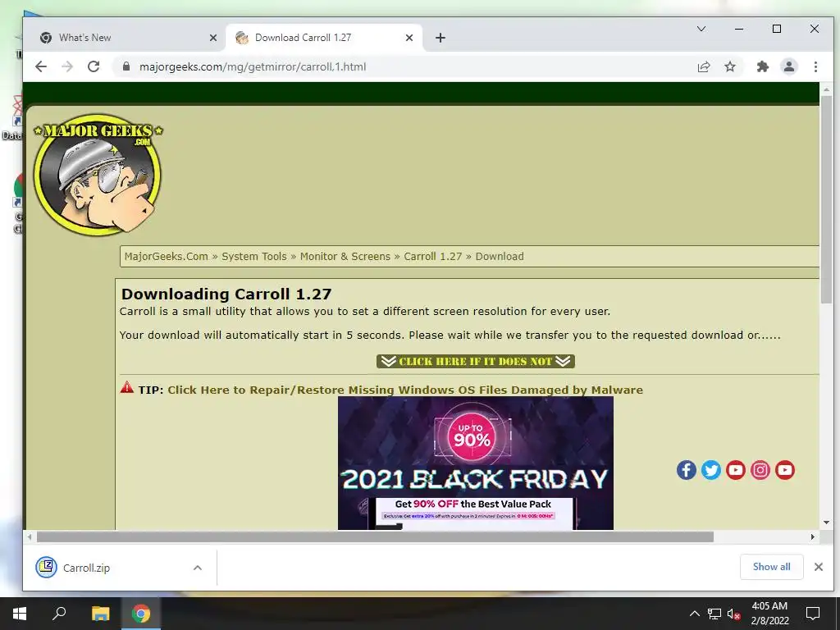Expand the Carroll.zip download options chevron

coord(198,568)
